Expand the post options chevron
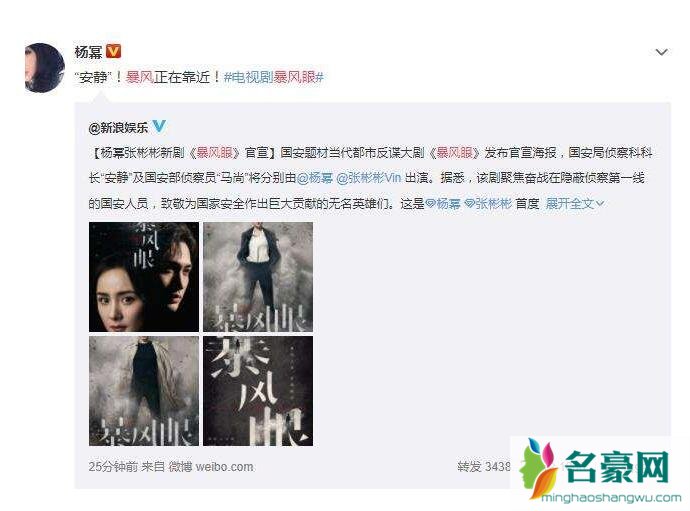 pos(661,52)
